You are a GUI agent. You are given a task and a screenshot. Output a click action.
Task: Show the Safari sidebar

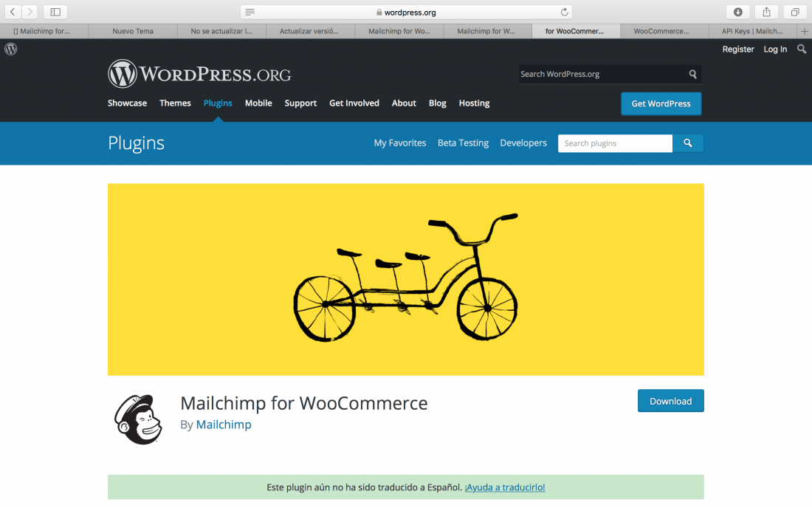(x=55, y=12)
